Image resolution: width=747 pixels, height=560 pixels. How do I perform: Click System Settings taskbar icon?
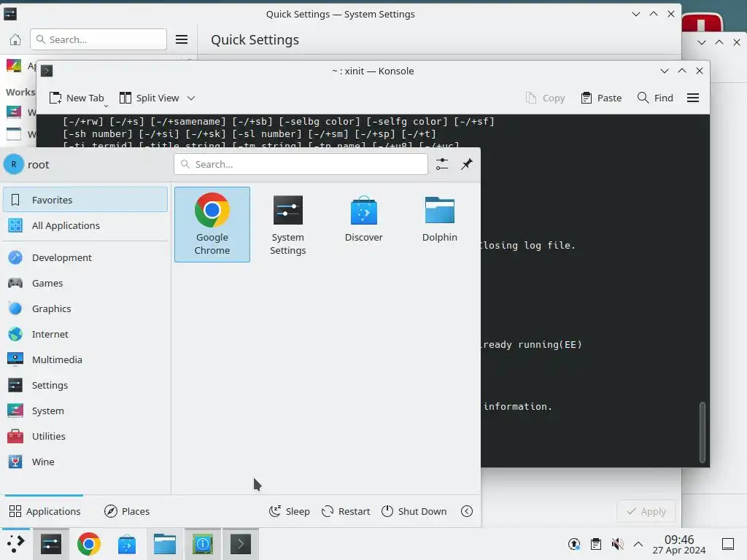click(51, 544)
